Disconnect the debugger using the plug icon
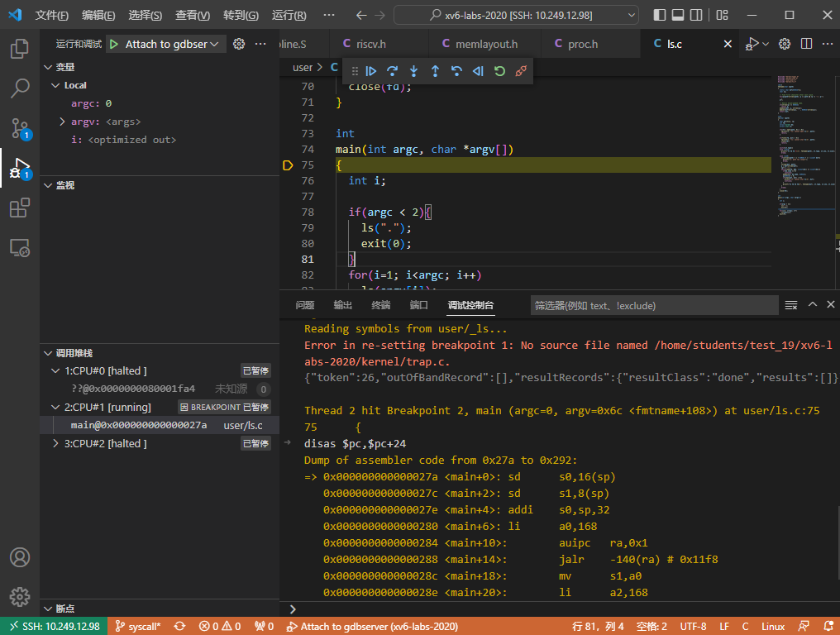 (x=521, y=71)
